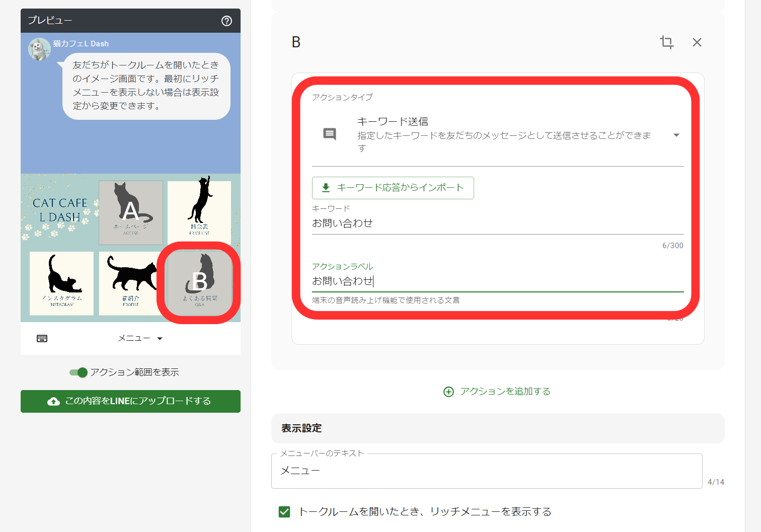The height and width of the screenshot is (532, 761).
Task: Uncheck the リッチメニューを表示する checkbox
Action: coord(284,511)
